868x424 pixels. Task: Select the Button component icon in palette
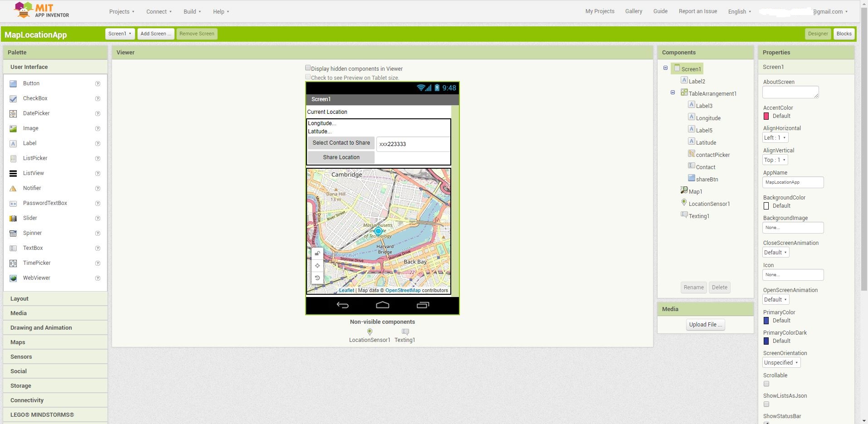point(13,83)
